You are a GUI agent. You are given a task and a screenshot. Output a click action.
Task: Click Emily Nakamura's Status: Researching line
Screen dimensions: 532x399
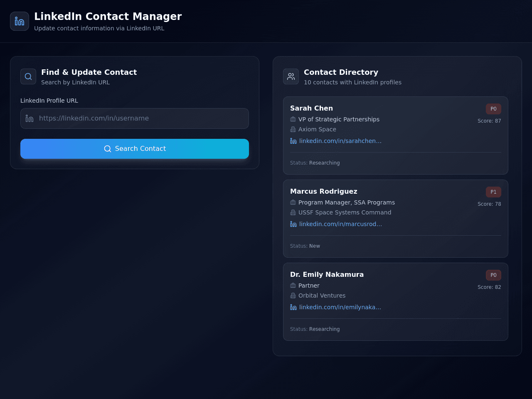point(315,329)
